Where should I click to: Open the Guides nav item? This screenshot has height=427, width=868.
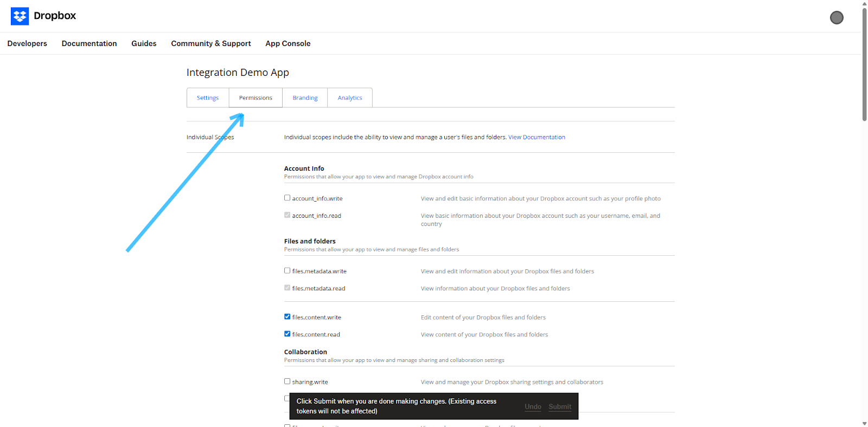144,43
